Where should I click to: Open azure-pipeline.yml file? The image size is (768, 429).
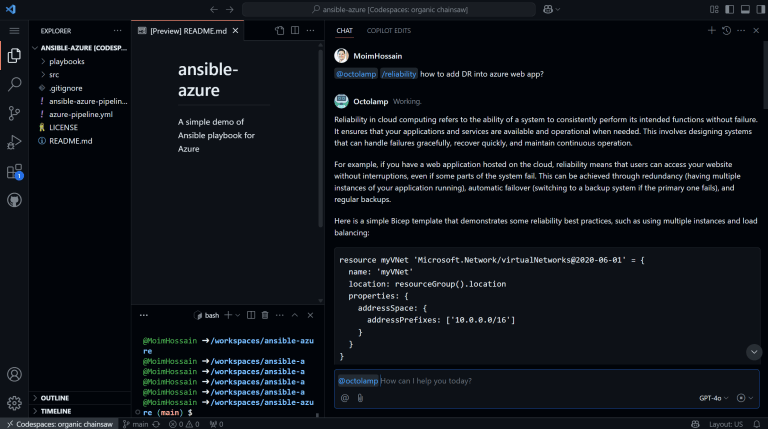(80, 114)
